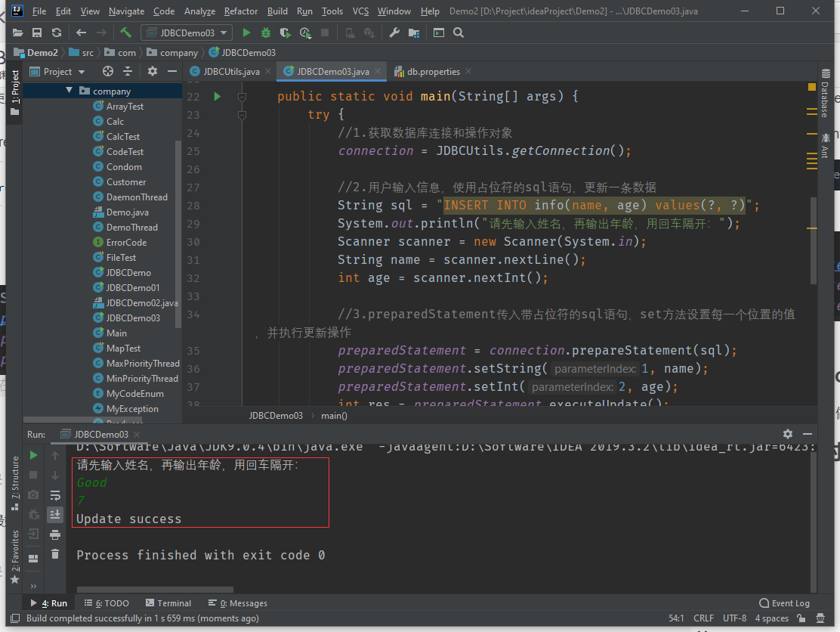Clear all console output with trash icon
Screen dimensions: 840x632
pyautogui.click(x=54, y=553)
